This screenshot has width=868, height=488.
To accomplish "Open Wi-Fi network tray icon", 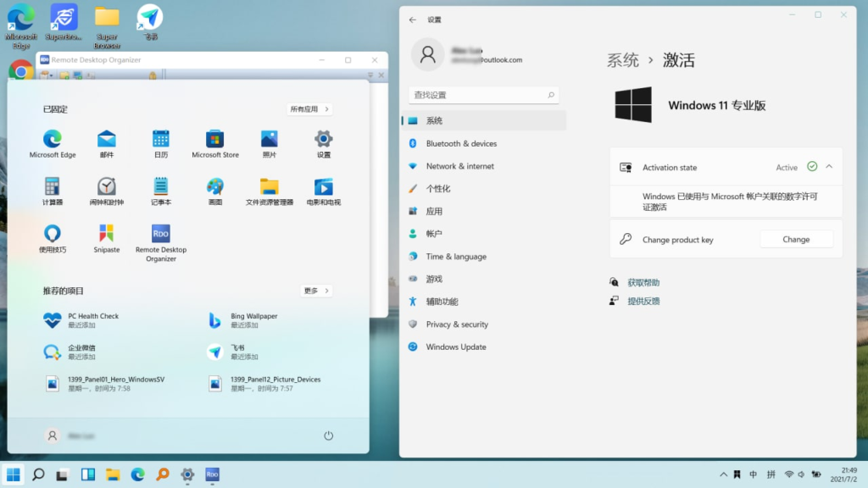I will point(789,474).
